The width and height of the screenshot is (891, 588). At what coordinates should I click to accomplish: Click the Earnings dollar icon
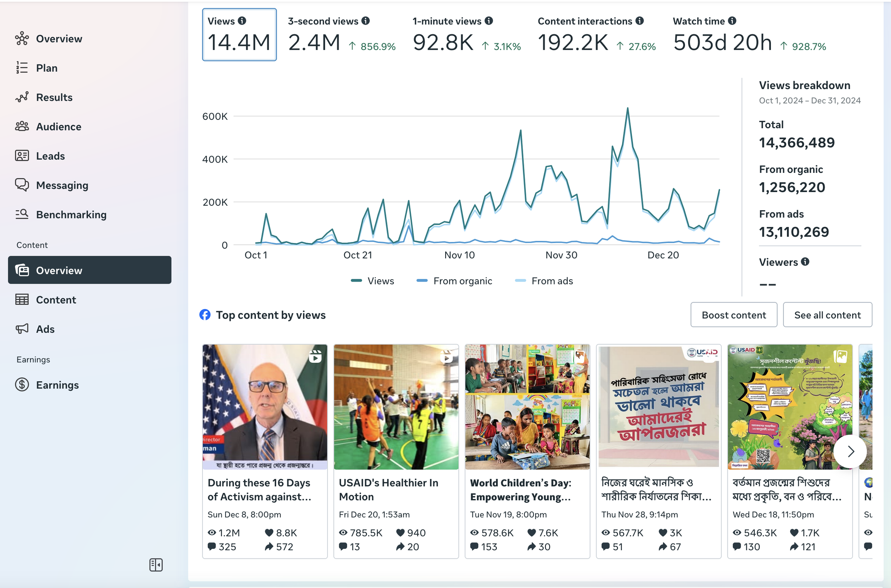tap(22, 385)
